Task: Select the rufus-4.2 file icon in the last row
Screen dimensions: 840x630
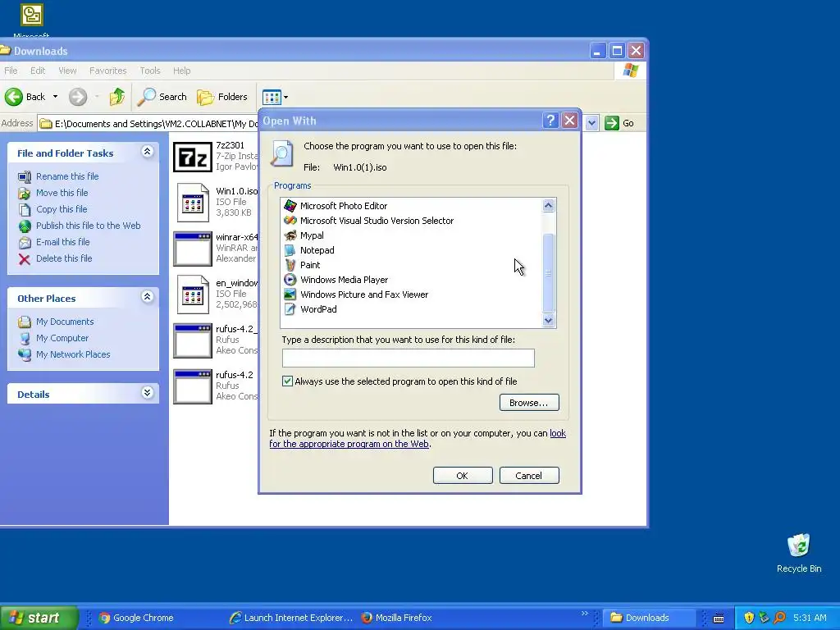Action: [x=193, y=387]
